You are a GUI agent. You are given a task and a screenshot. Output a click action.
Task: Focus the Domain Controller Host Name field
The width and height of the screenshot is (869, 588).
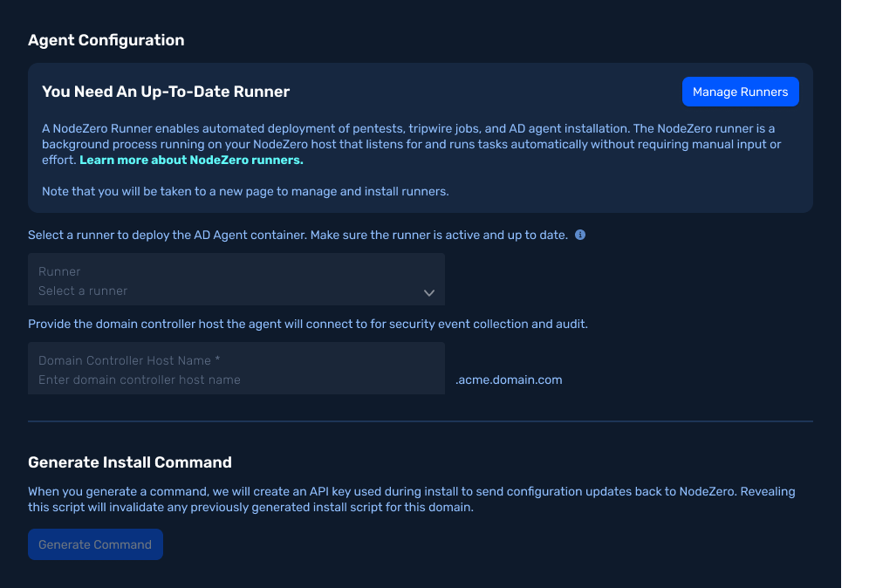click(236, 368)
